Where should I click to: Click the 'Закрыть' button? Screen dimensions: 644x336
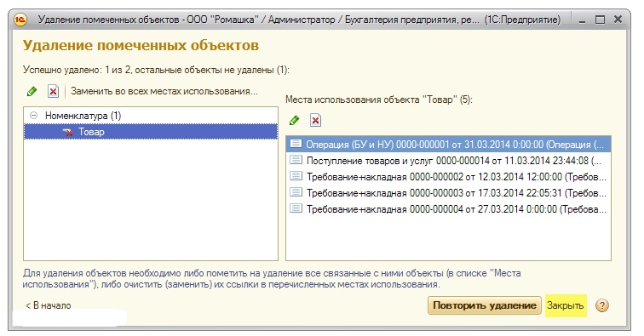pyautogui.click(x=565, y=305)
